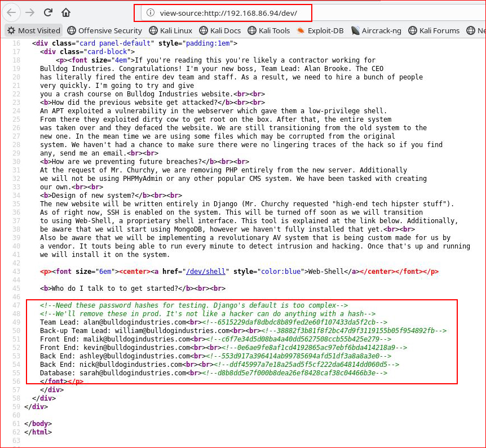This screenshot has width=486, height=448.
Task: Focus the view-source URL address field
Action: coord(228,13)
